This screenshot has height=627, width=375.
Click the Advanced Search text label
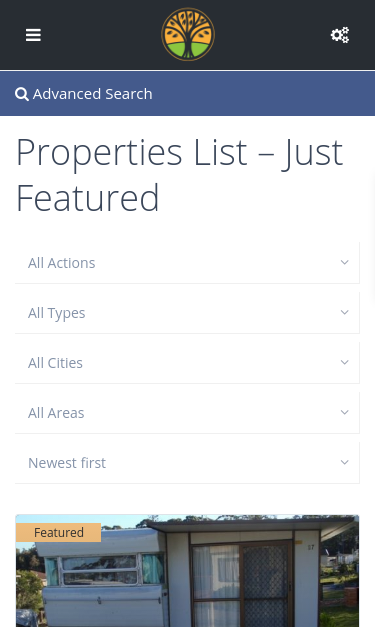pyautogui.click(x=93, y=94)
